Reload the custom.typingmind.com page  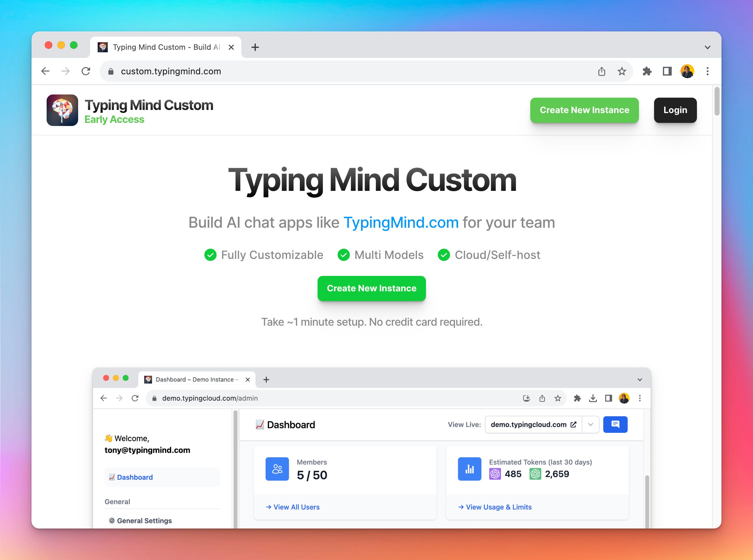pos(86,71)
